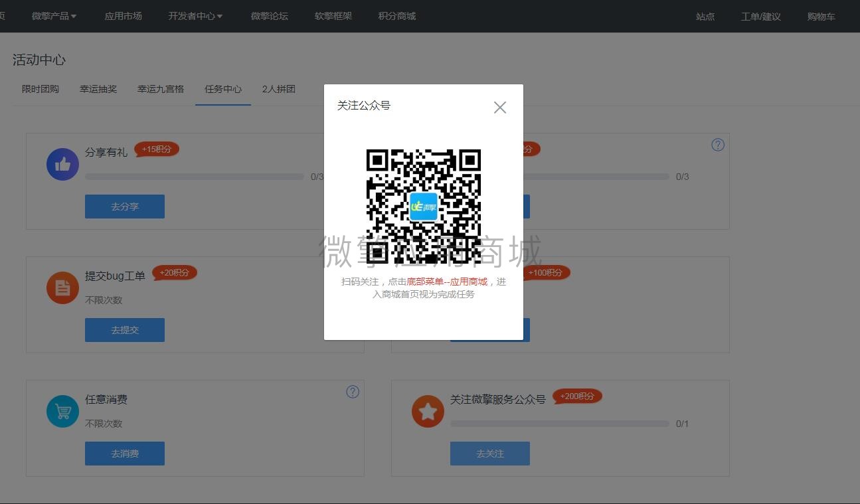
Task: Click the 去消费 button
Action: [125, 454]
